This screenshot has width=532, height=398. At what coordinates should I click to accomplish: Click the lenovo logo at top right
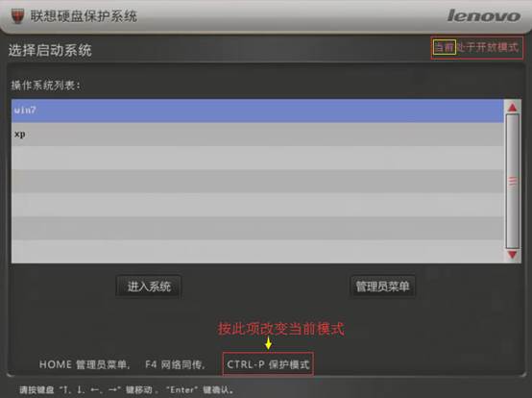coord(483,16)
